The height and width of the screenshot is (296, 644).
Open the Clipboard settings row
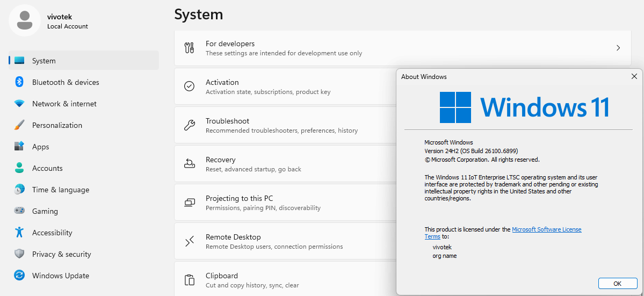pos(285,279)
